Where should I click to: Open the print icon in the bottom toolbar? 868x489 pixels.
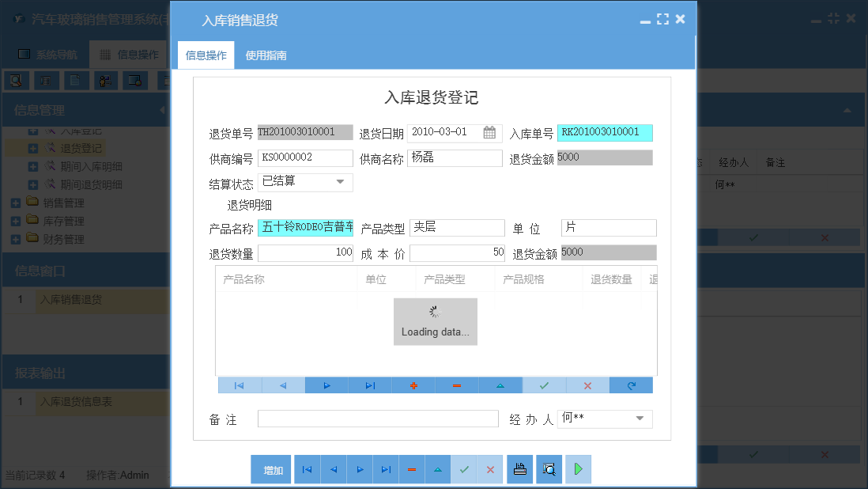(x=519, y=469)
